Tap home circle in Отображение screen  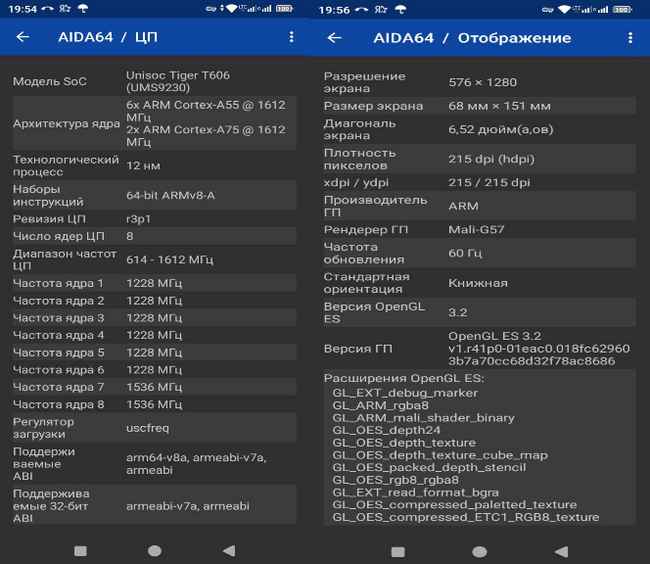[480, 552]
